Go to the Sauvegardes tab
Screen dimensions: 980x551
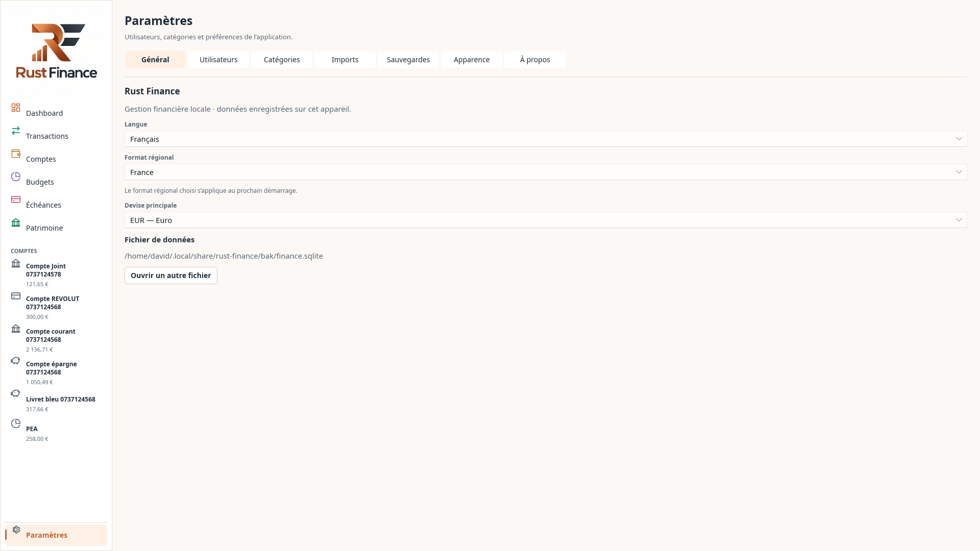[x=408, y=60]
